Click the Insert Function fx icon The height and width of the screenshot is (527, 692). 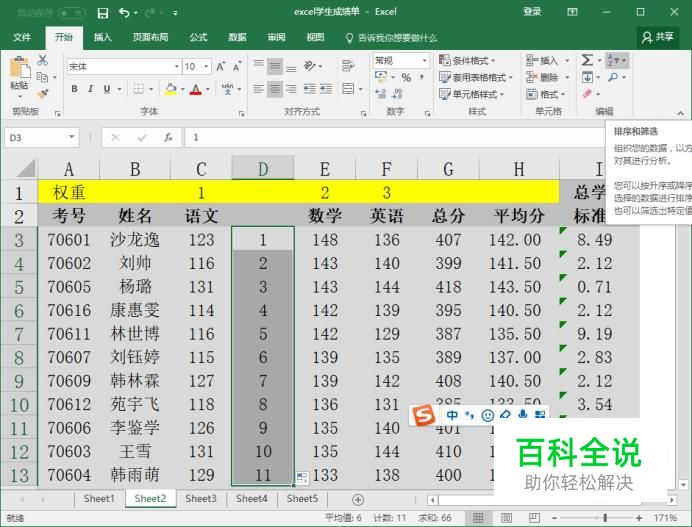point(168,138)
